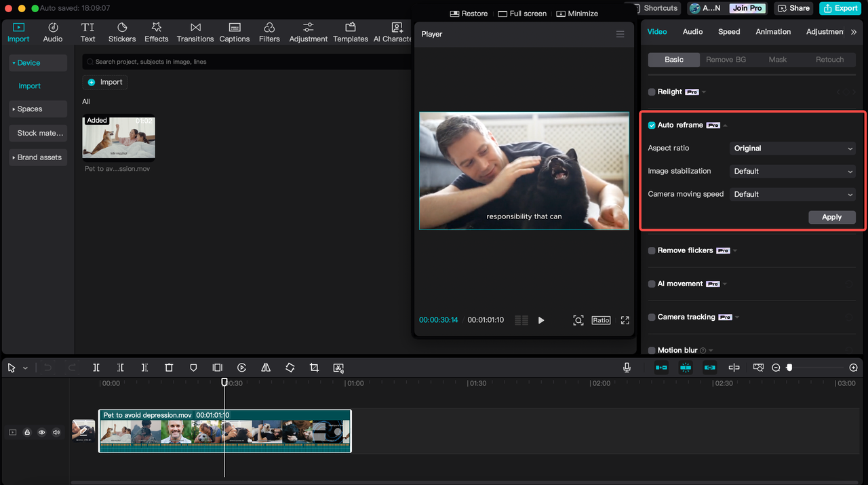The width and height of the screenshot is (868, 485).
Task: Click the Ratio button in player
Action: pyautogui.click(x=601, y=320)
